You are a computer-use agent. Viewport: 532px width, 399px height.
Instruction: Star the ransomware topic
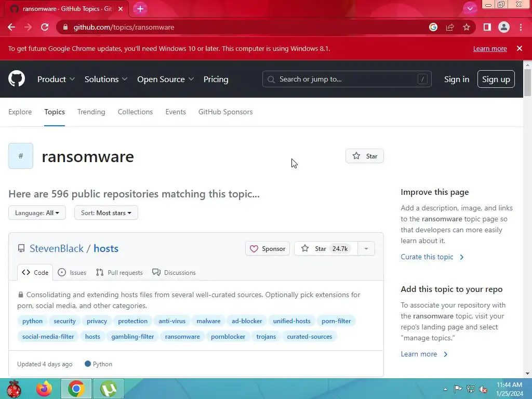click(365, 156)
